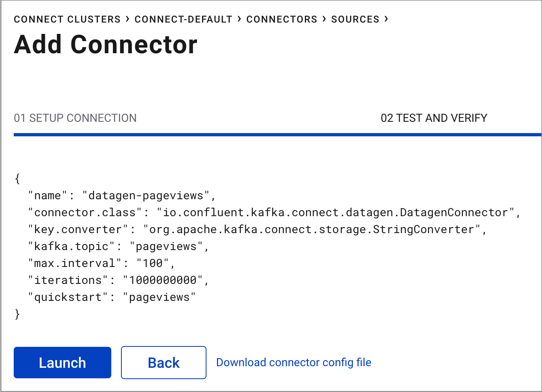Click the Back button
This screenshot has width=542, height=392.
point(163,362)
